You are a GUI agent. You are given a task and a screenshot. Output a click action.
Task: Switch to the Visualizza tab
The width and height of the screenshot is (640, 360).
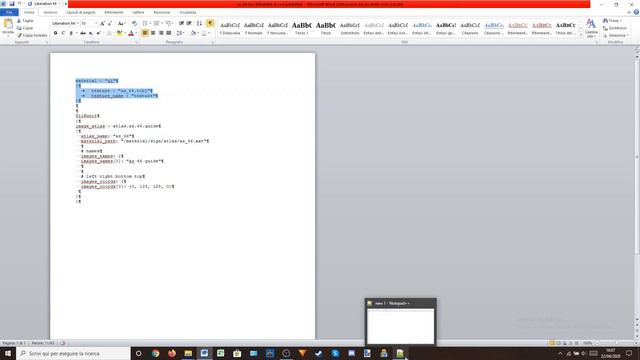pyautogui.click(x=187, y=12)
